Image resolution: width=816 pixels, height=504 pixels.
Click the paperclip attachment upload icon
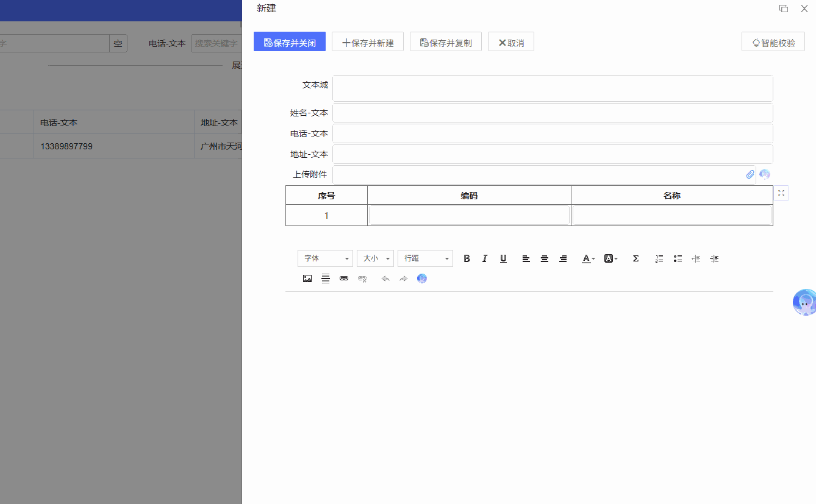point(750,174)
